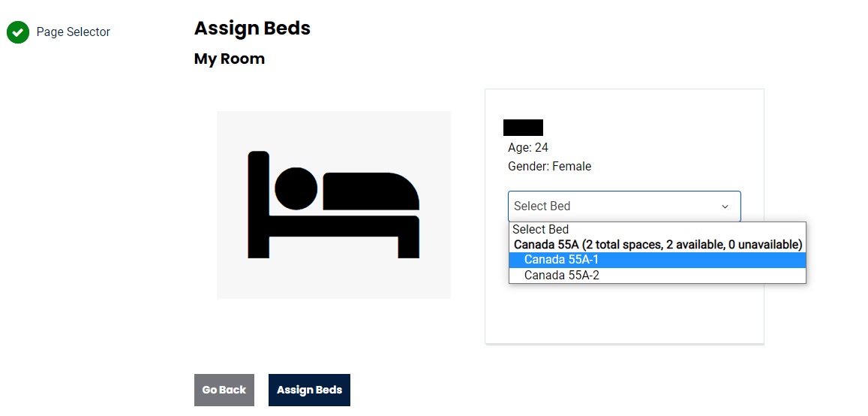
Task: Click the My Room subheading
Action: click(x=229, y=59)
